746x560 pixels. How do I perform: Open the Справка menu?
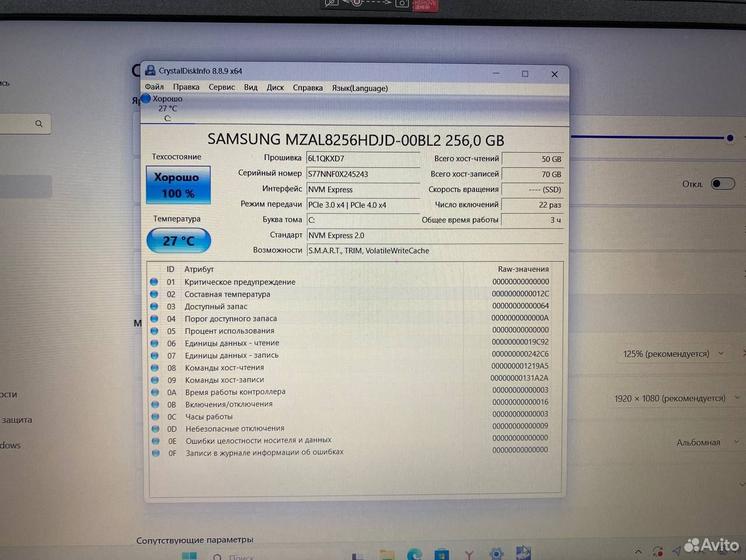click(x=307, y=88)
